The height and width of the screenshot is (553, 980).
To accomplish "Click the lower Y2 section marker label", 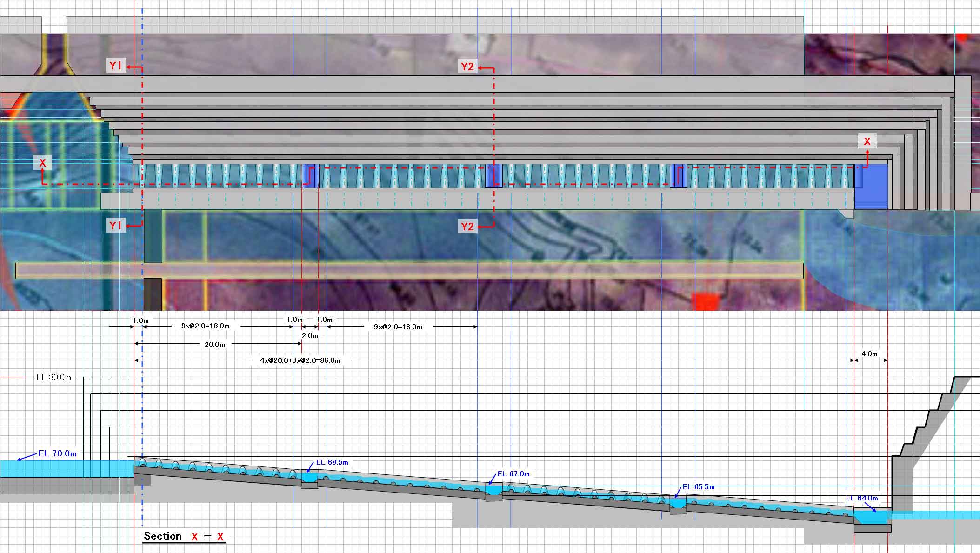I will [467, 227].
